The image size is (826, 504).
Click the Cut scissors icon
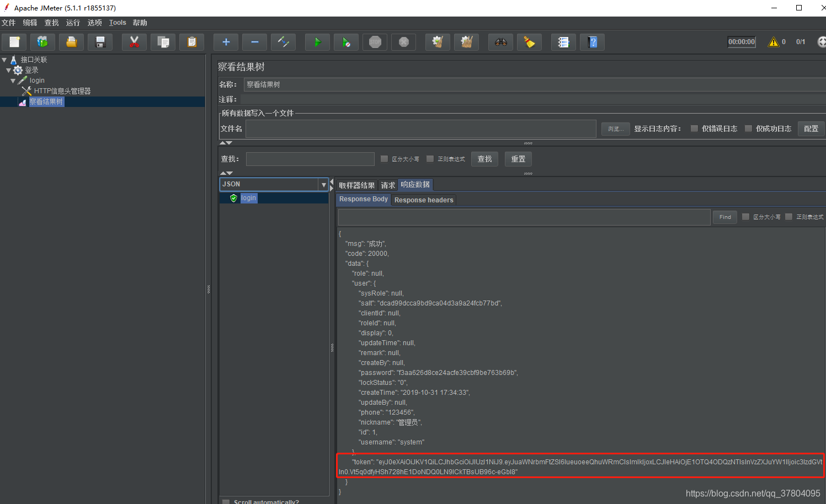(134, 42)
